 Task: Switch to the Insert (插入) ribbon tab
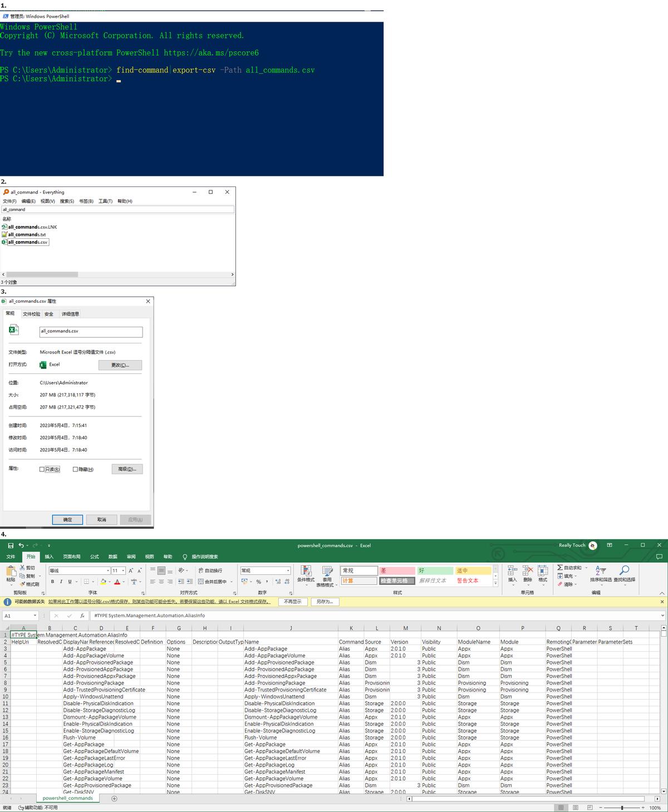coord(49,557)
